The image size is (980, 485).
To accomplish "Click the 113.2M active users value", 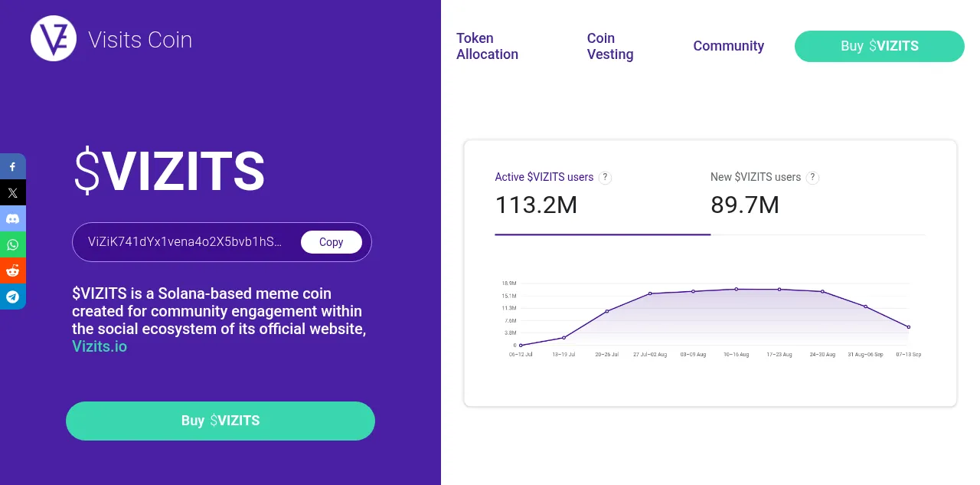I will click(536, 205).
